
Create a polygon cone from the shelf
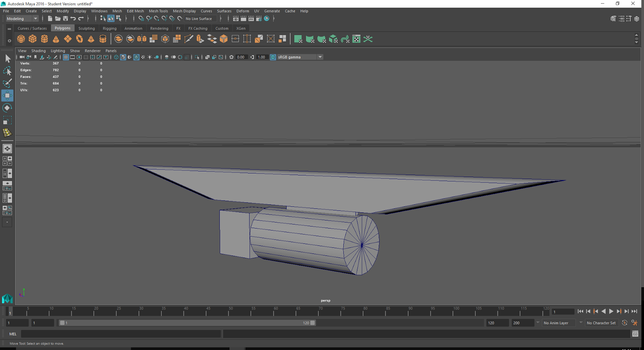(56, 39)
